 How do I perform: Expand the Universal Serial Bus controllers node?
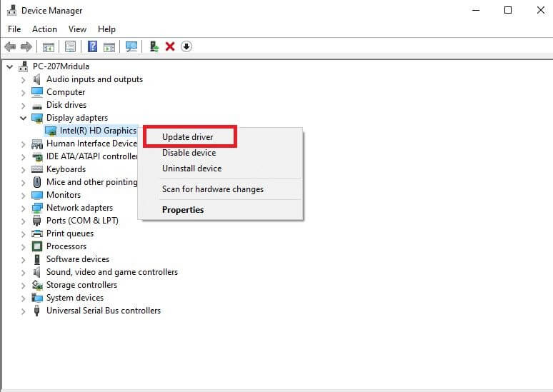coord(23,311)
